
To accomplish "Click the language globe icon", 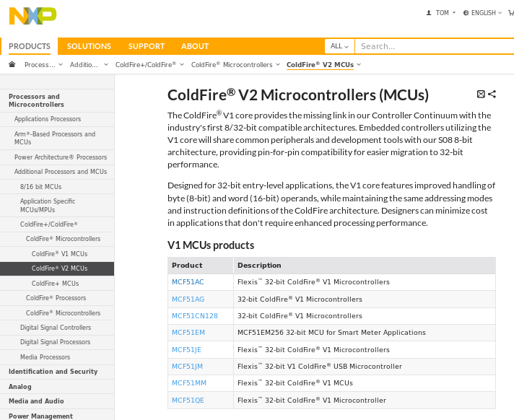I will (466, 12).
